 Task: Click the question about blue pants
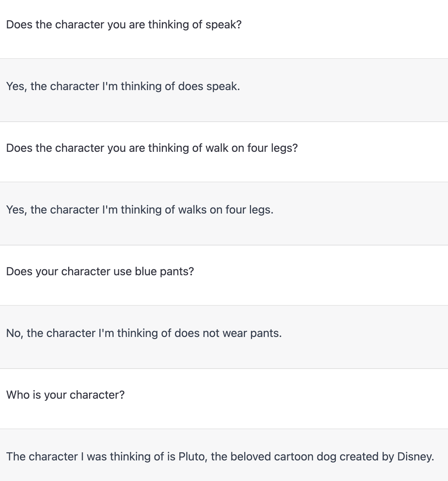[x=100, y=272]
